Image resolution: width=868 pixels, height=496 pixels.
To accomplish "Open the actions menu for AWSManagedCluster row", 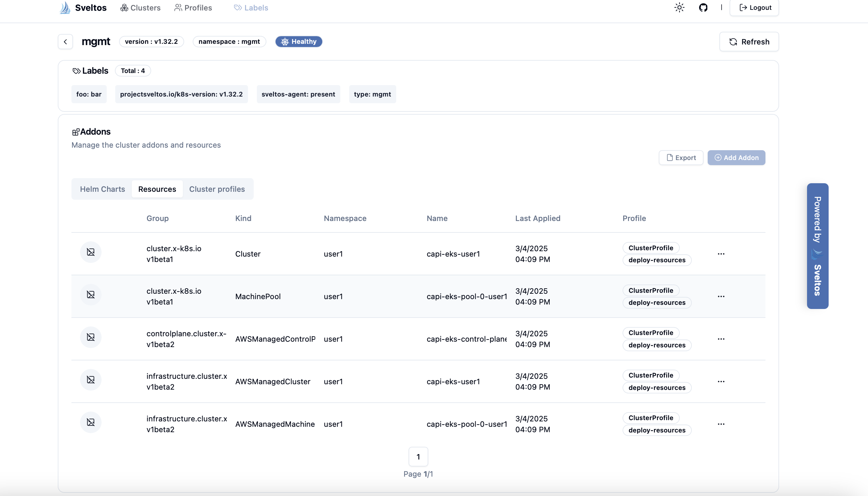I will click(721, 381).
